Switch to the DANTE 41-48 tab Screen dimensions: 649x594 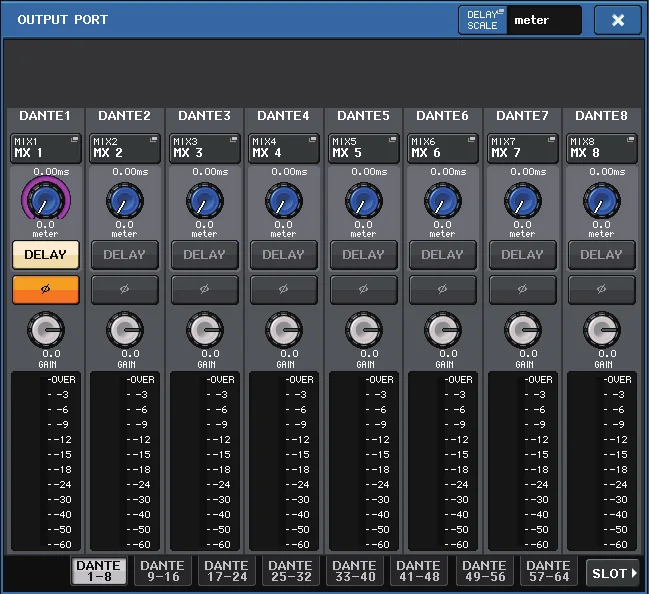coord(419,571)
